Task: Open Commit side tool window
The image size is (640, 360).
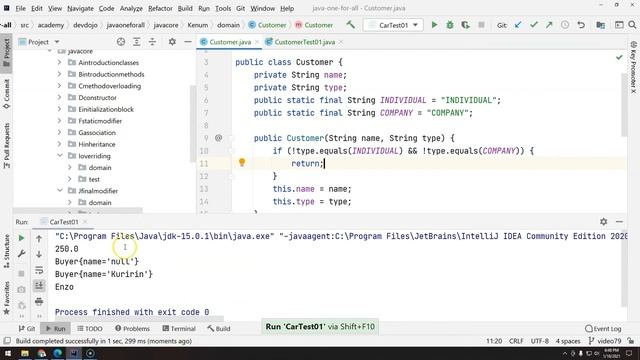Action: (7, 94)
